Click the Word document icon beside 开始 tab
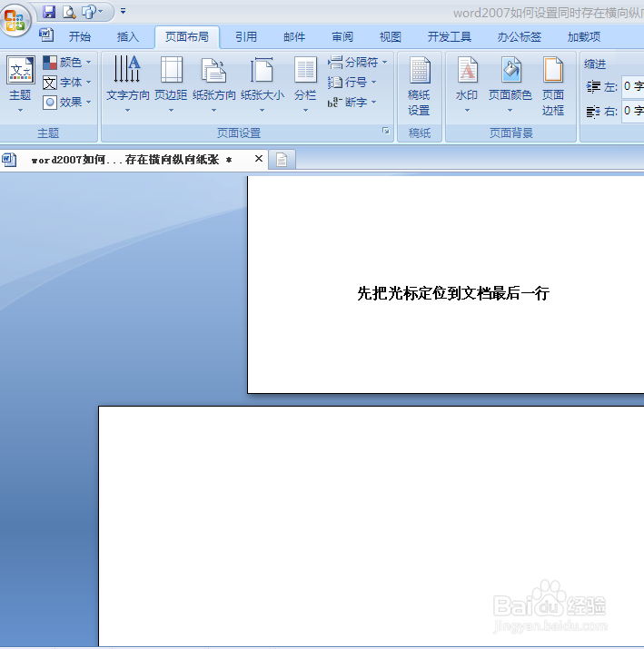Viewport: 644px width, 649px height. (46, 35)
